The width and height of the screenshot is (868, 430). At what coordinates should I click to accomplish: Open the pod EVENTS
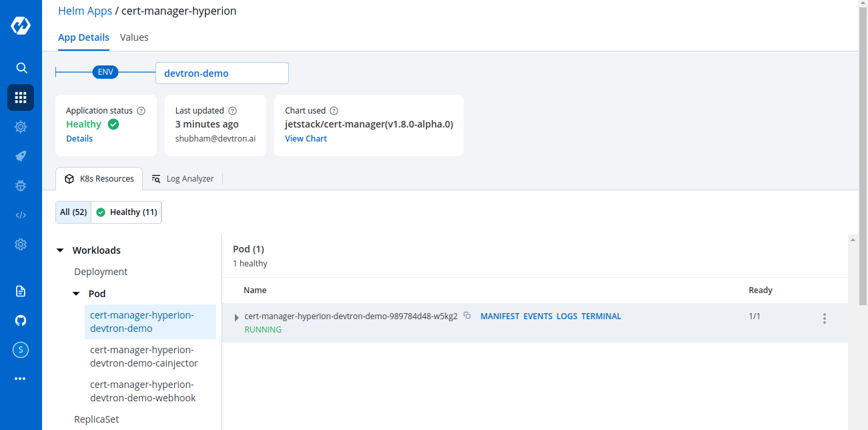click(538, 316)
